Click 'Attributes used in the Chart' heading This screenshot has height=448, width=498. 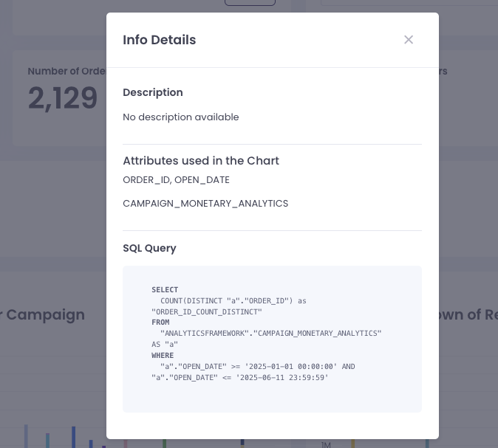[x=201, y=161]
